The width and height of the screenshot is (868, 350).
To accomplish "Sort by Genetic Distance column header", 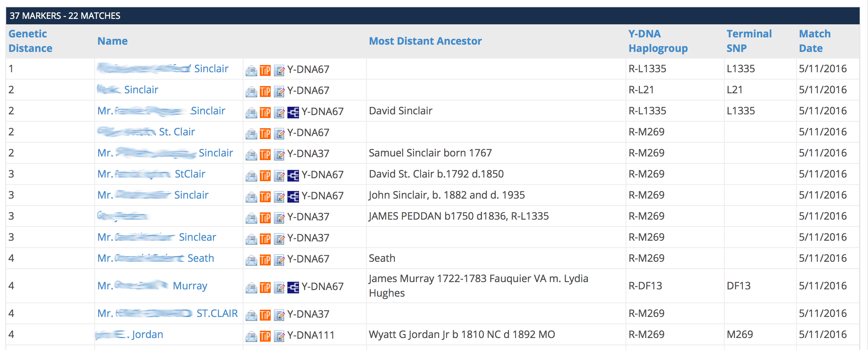I will click(30, 41).
